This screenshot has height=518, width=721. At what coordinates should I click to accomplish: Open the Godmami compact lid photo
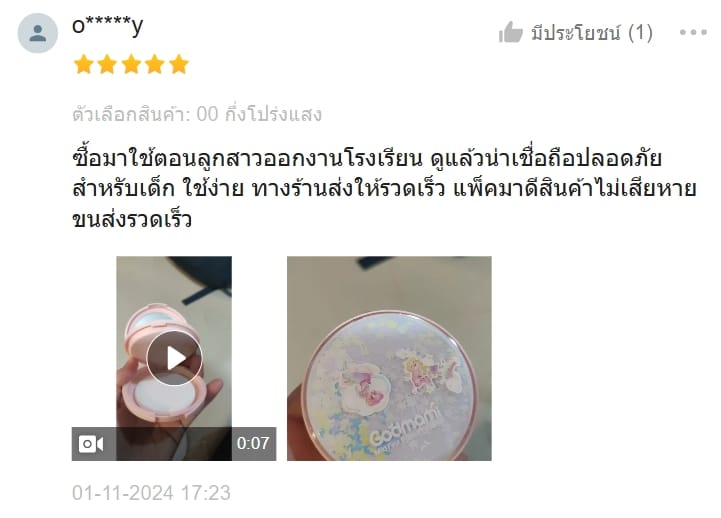click(389, 359)
